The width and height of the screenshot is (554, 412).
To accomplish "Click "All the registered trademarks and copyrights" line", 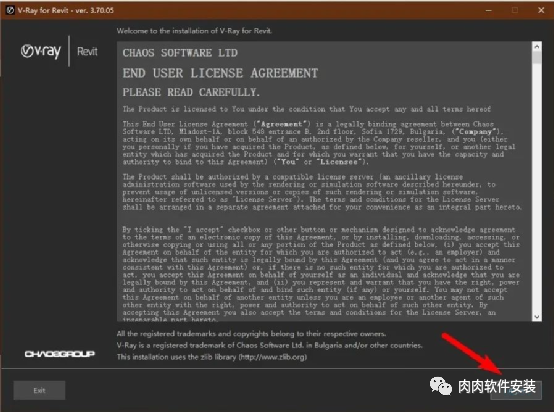I will pyautogui.click(x=251, y=334).
